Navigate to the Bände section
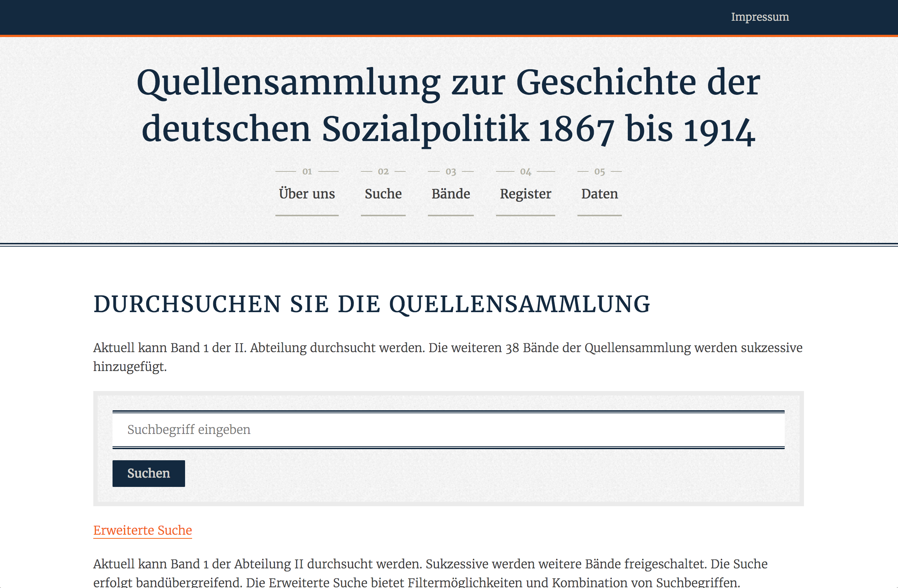 point(450,194)
